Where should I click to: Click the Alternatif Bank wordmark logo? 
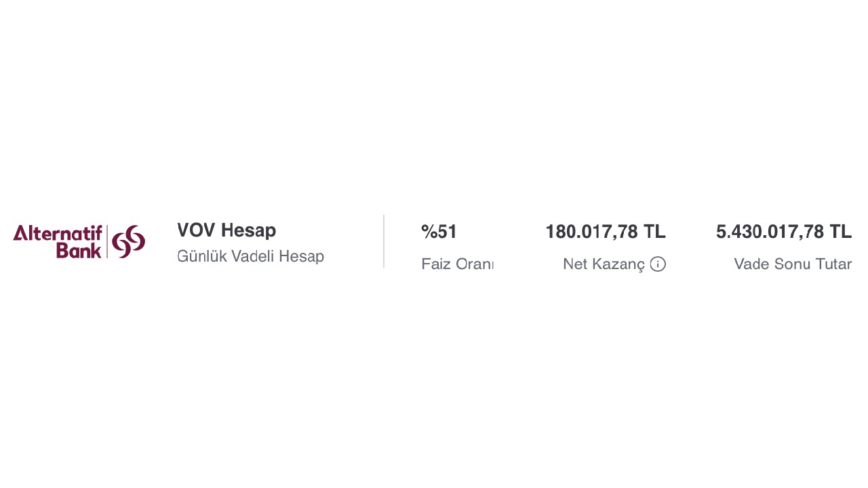[x=79, y=241]
